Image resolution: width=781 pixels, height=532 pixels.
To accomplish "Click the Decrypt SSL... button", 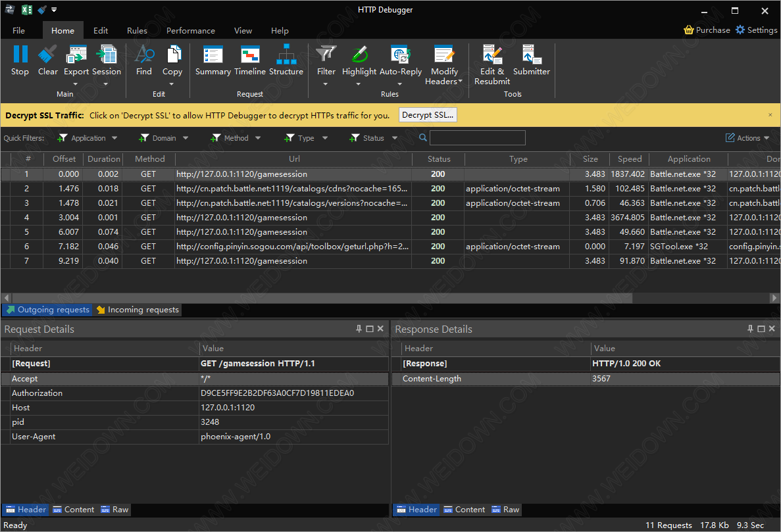I will point(428,115).
